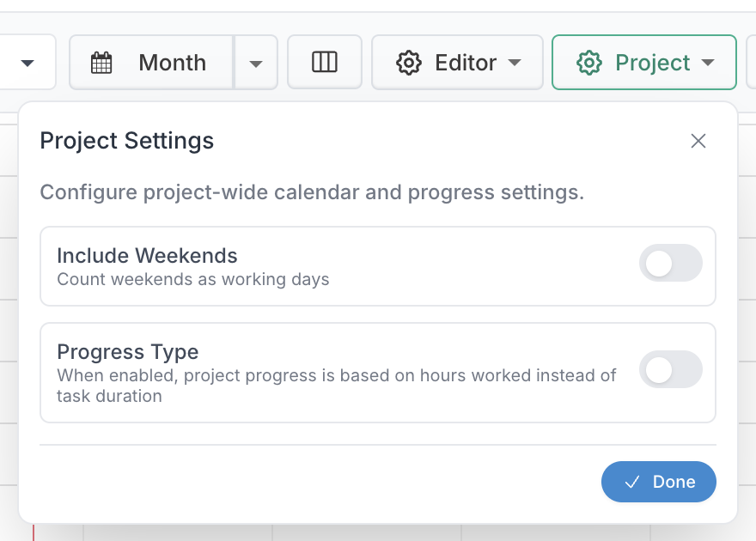Click the gear icon on Editor button
This screenshot has width=756, height=541.
tap(408, 63)
